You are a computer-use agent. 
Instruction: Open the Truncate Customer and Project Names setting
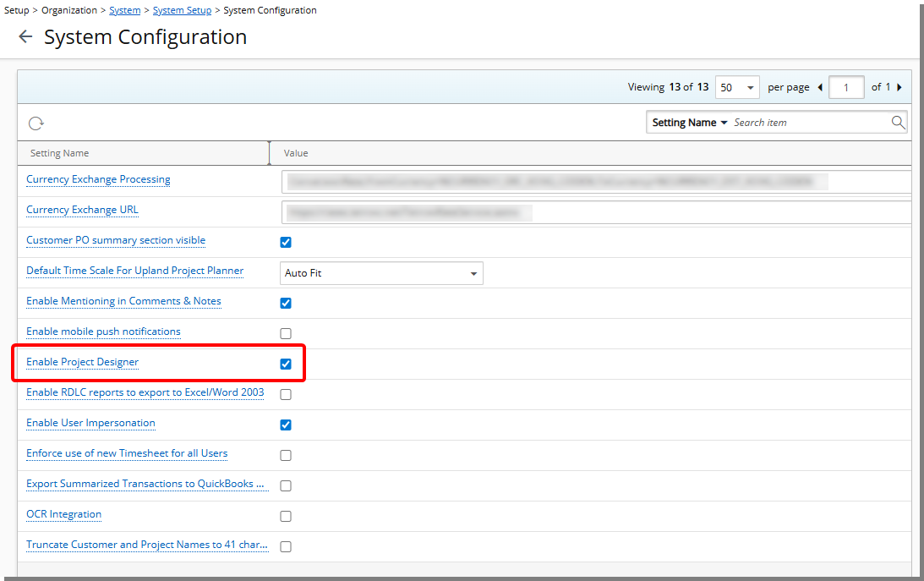(x=146, y=544)
